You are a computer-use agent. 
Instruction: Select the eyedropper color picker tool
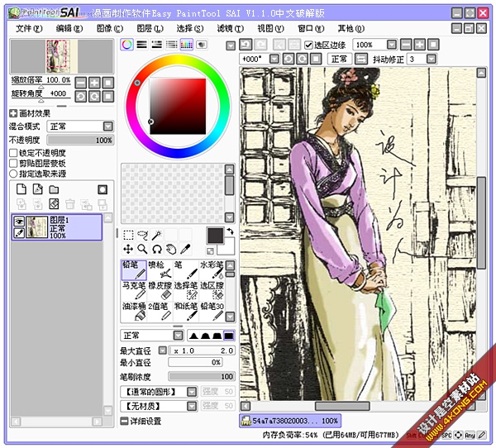tap(185, 250)
